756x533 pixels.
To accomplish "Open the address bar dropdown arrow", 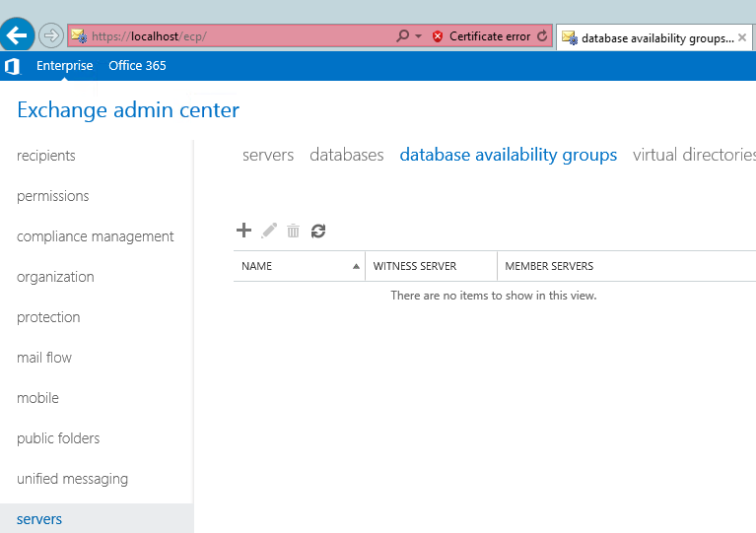I will (x=418, y=36).
